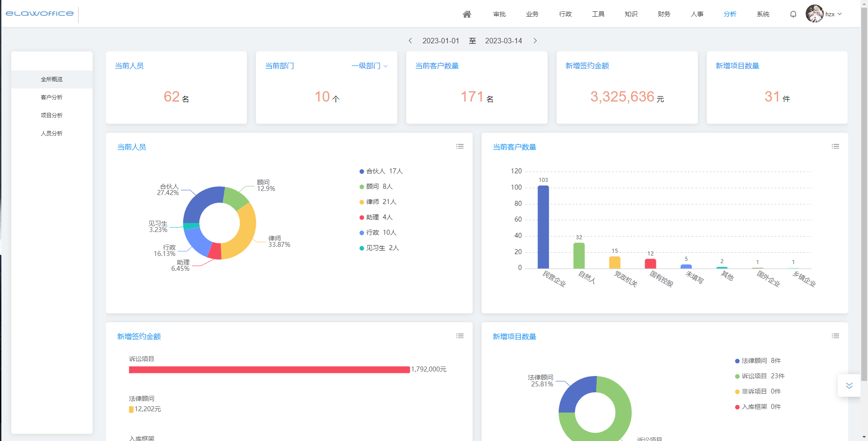Open the 审批 menu
Image resolution: width=868 pixels, height=441 pixels.
499,14
